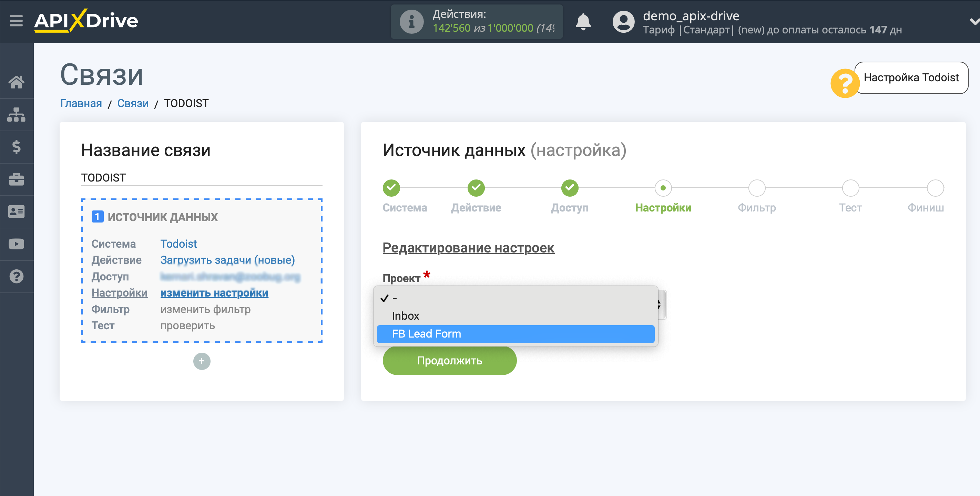
Task: Click the Система step checkmark
Action: pos(391,188)
